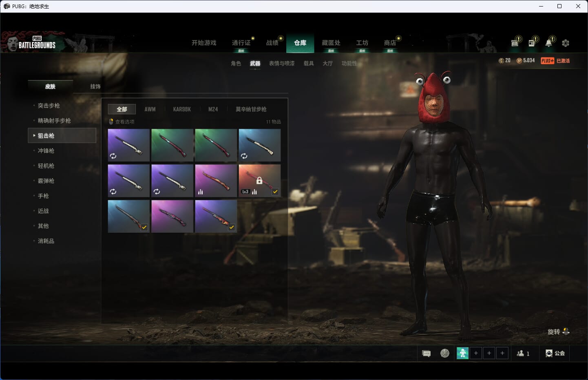This screenshot has width=588, height=380.
Task: Click the Lv.3 level badge
Action: tap(245, 192)
